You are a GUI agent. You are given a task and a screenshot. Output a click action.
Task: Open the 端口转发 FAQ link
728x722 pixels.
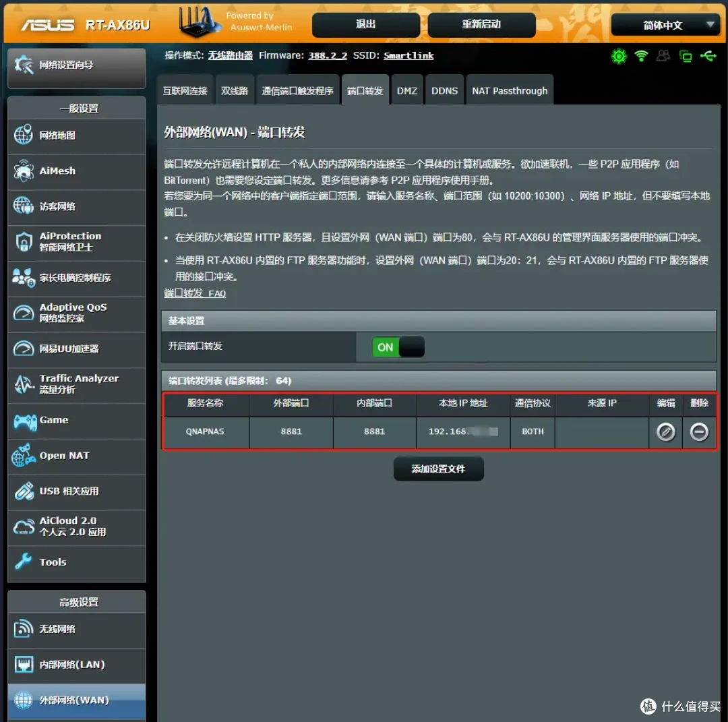point(195,294)
